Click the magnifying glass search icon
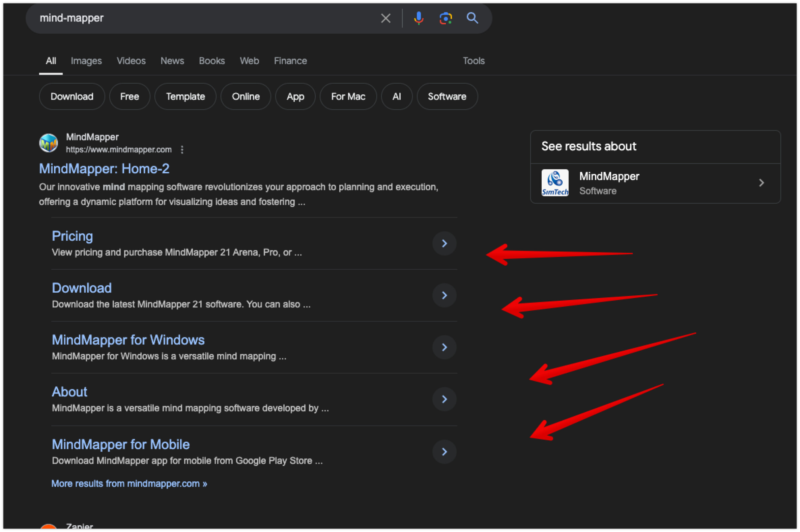This screenshot has height=532, width=800. (472, 18)
